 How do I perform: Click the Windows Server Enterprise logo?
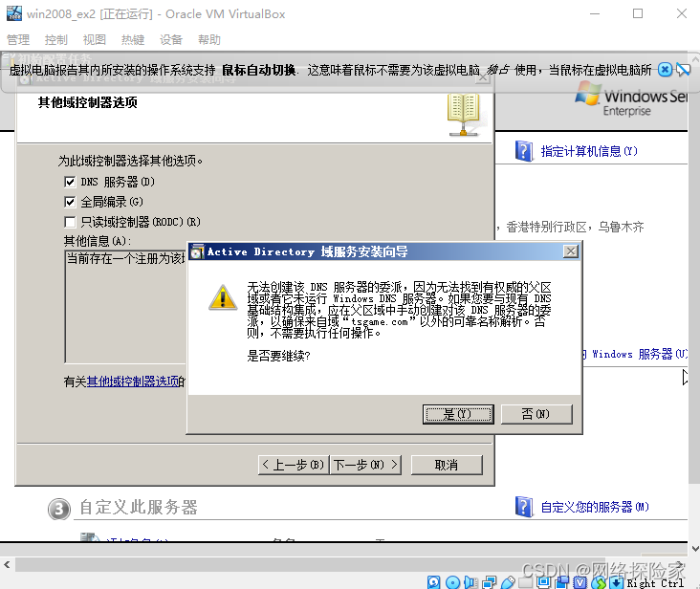tap(630, 100)
